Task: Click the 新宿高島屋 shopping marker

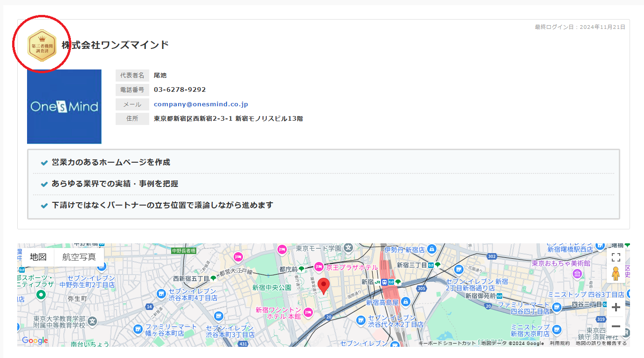Action: point(405,303)
